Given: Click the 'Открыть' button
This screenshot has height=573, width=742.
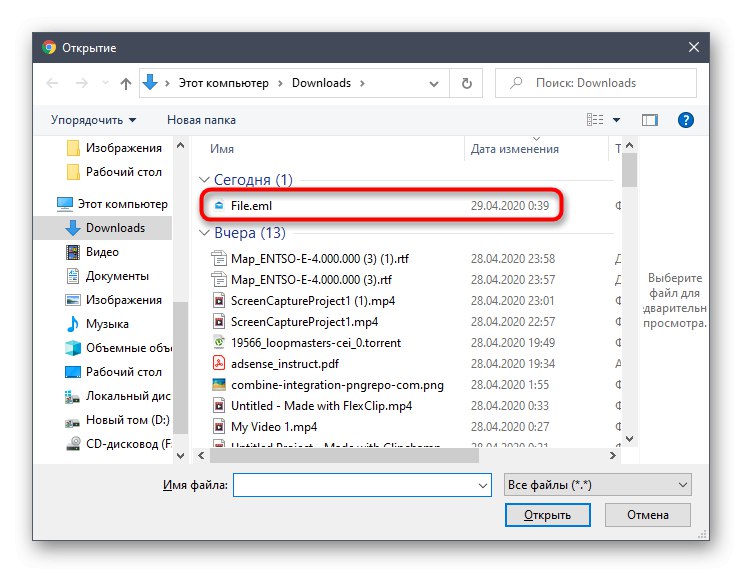Looking at the screenshot, I should coord(548,515).
